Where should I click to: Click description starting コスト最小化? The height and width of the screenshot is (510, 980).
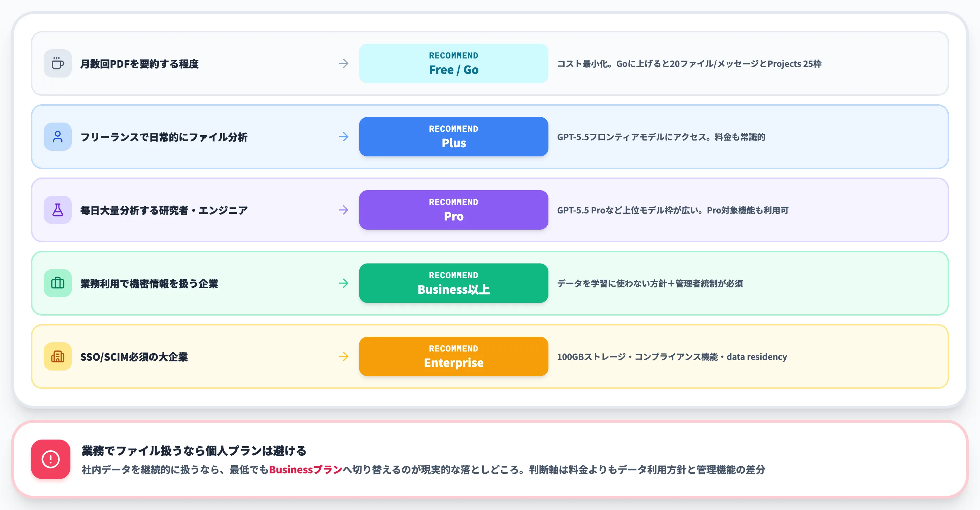689,63
